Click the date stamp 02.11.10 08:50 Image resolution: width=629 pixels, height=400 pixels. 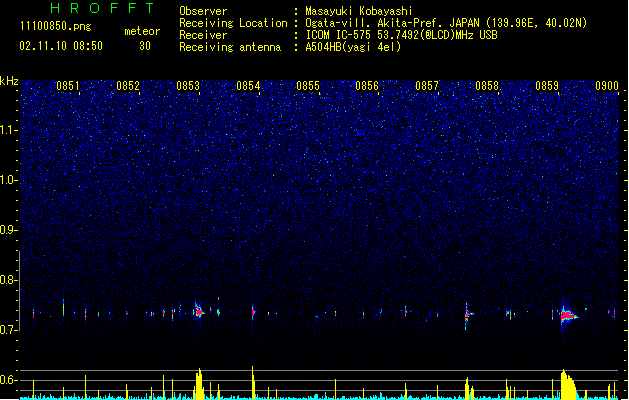pyautogui.click(x=61, y=46)
